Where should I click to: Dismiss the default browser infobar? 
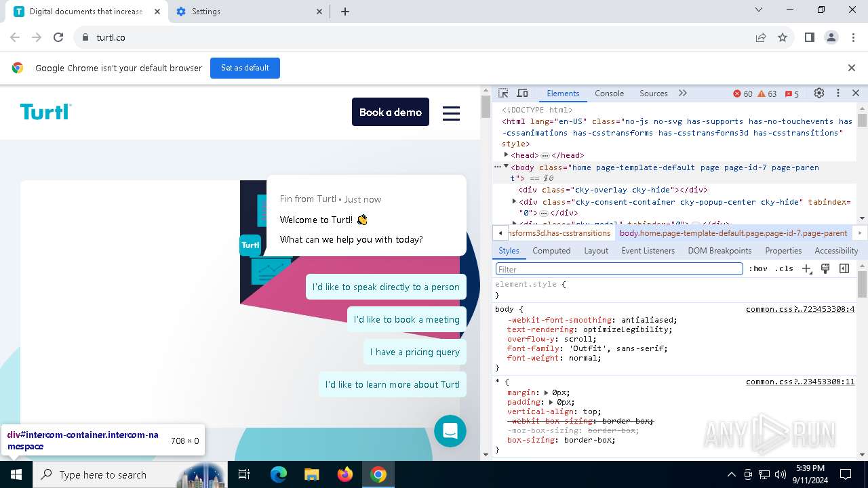852,68
